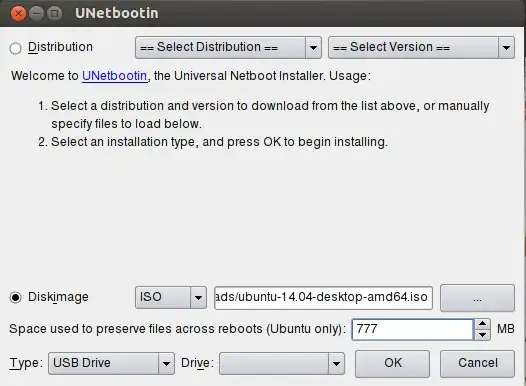
Task: Increase persistence space with up arrow
Action: point(482,324)
